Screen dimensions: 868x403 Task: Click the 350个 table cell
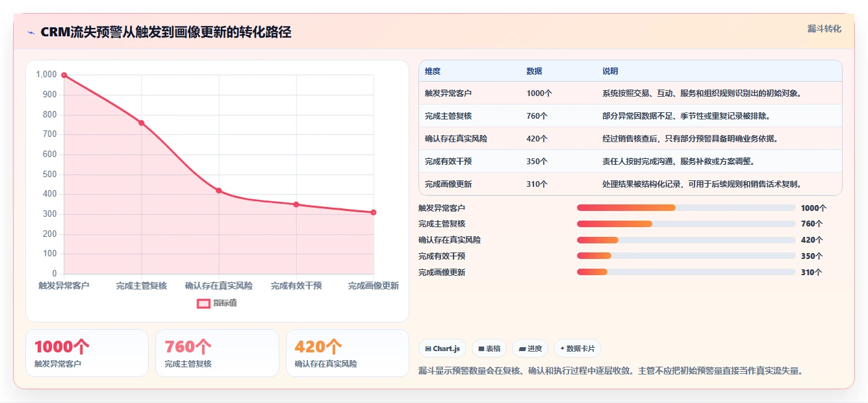[537, 162]
